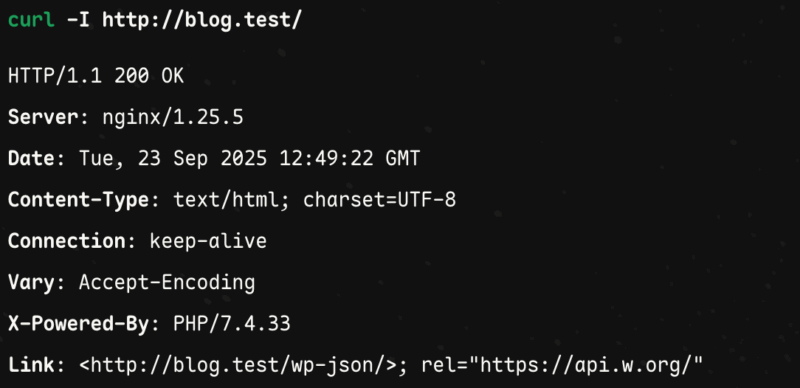Image resolution: width=800 pixels, height=388 pixels.
Task: Click the 12:49:22 GMT time text
Action: (349, 158)
